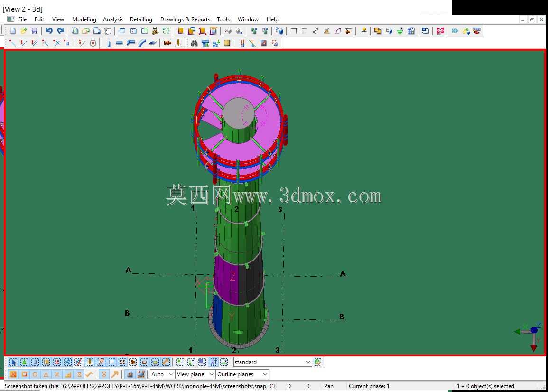The image size is (548, 392).
Task: Click 'Current phase: 1' in status bar
Action: (x=369, y=386)
